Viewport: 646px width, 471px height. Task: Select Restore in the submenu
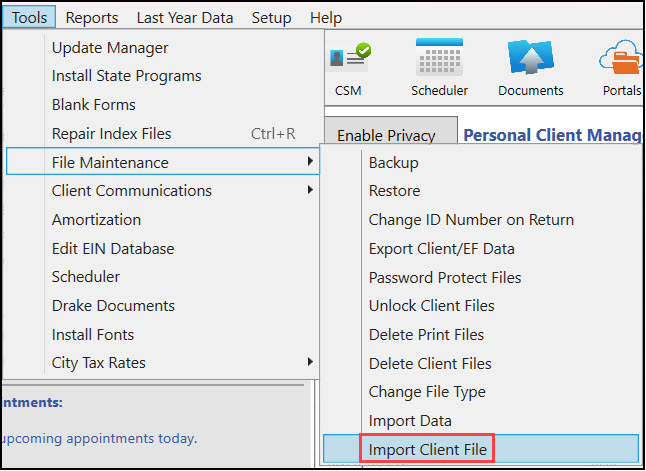point(395,191)
